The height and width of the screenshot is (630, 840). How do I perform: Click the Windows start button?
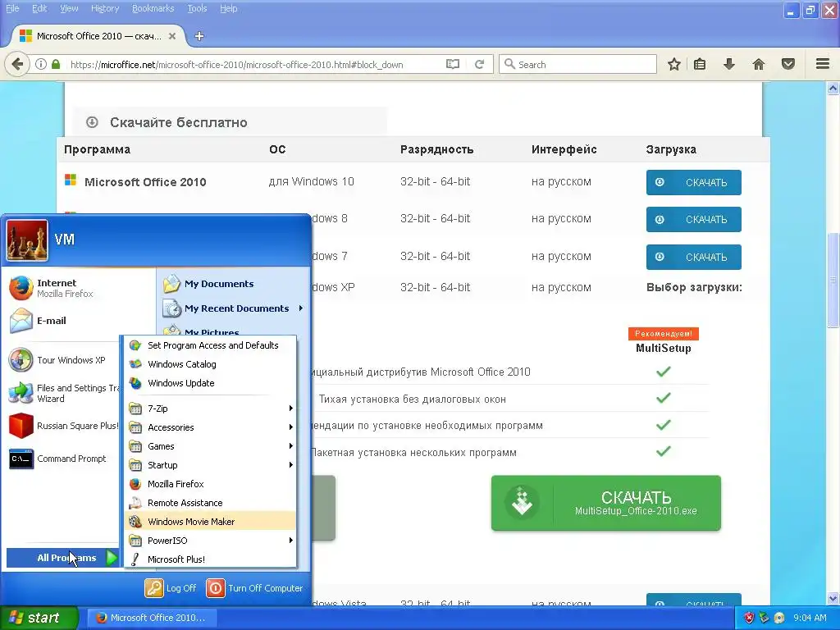(39, 618)
